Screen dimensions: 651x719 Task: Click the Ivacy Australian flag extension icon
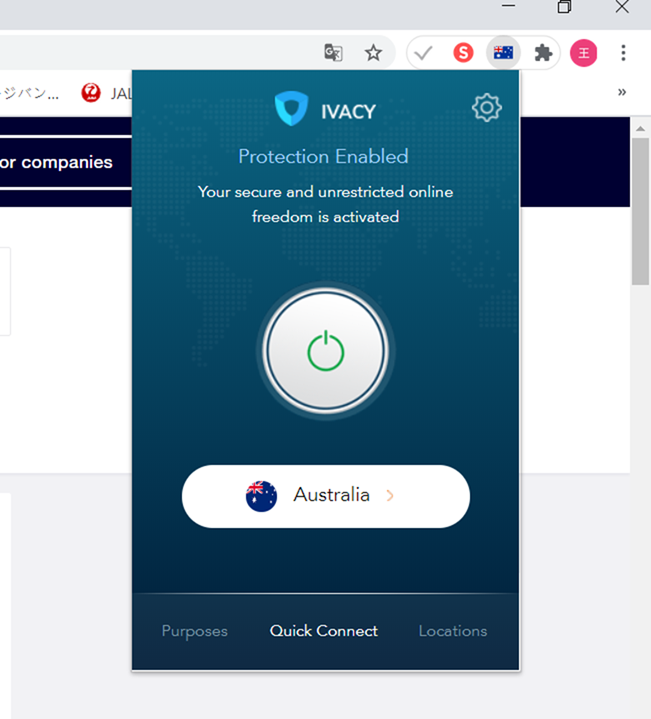pos(503,53)
